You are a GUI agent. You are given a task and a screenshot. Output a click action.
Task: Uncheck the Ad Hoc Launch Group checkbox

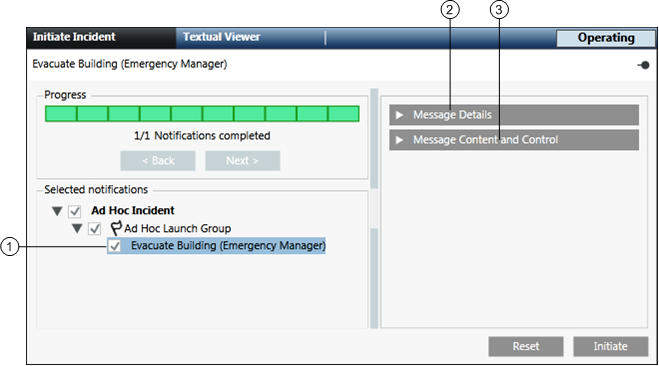pos(95,229)
